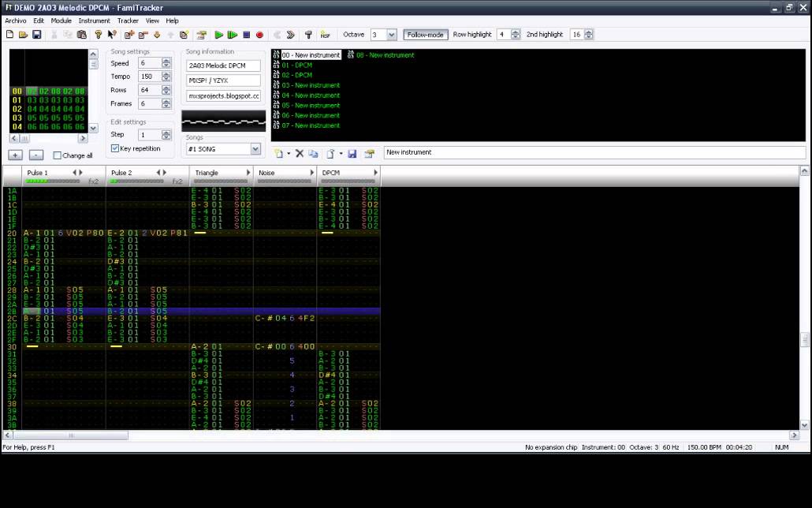
Task: Adjust the Row highlight spinner
Action: pos(516,35)
